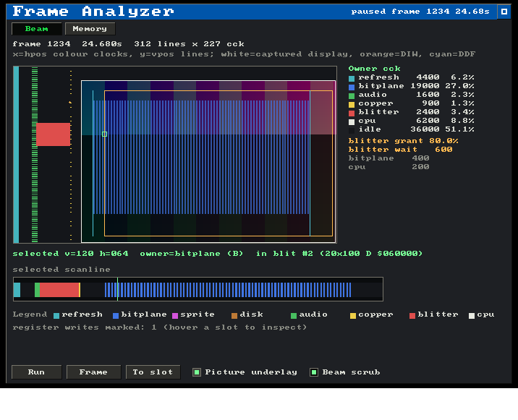The width and height of the screenshot is (518, 420).
Task: Toggle the Beam scrub checkbox
Action: 314,372
